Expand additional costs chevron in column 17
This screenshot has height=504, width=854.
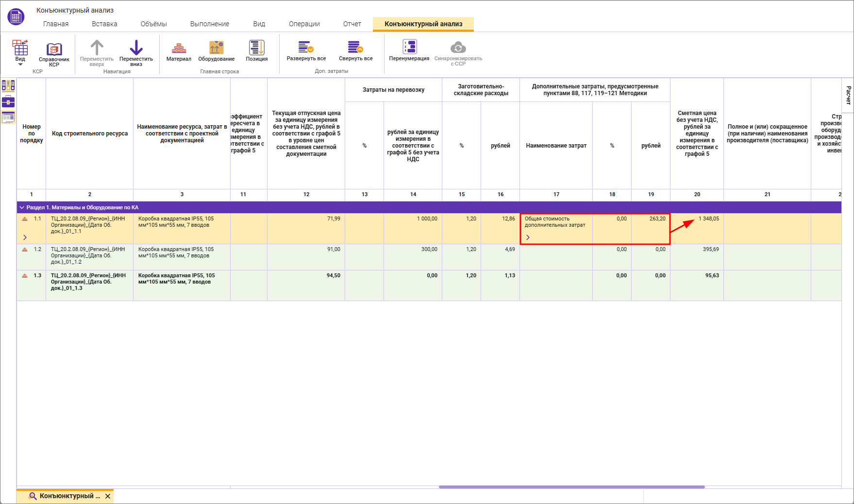pos(528,237)
